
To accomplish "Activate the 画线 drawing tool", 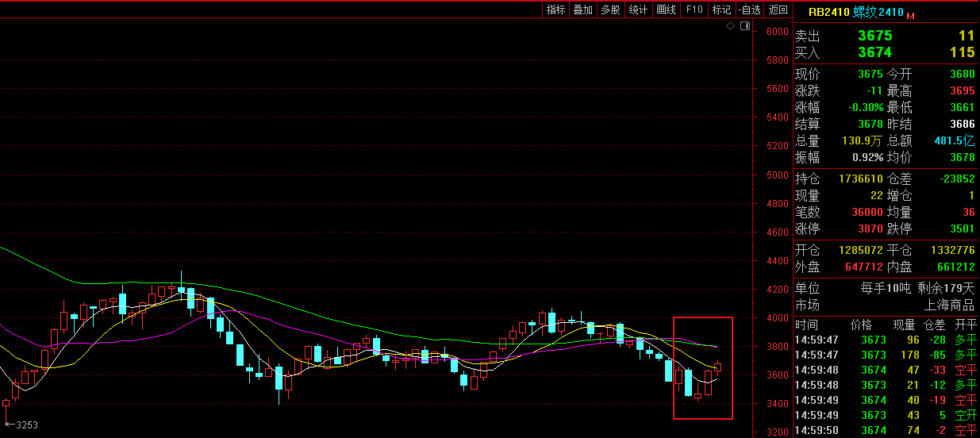I will [666, 10].
